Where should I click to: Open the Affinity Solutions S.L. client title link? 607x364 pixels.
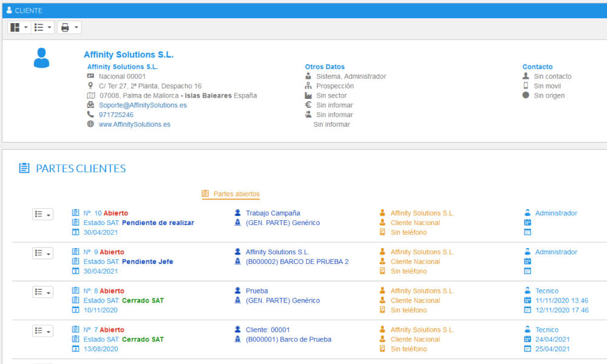point(129,55)
